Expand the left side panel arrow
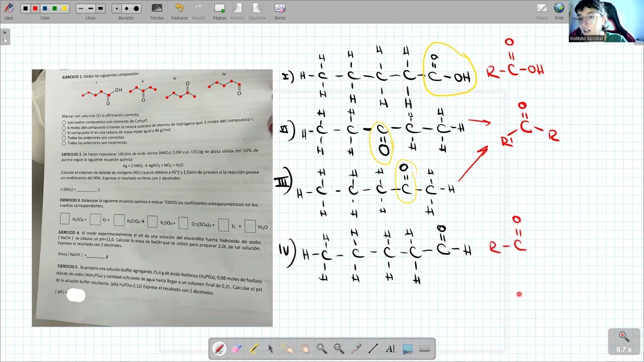Image resolution: width=644 pixels, height=362 pixels. pos(5,36)
